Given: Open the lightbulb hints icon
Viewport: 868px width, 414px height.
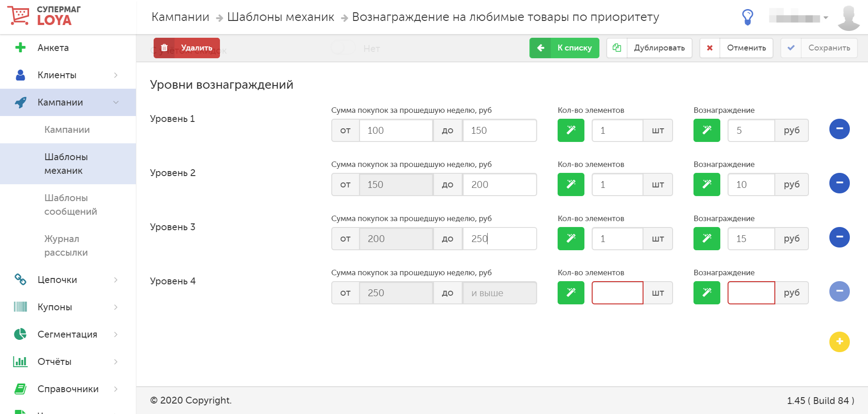Looking at the screenshot, I should click(748, 17).
